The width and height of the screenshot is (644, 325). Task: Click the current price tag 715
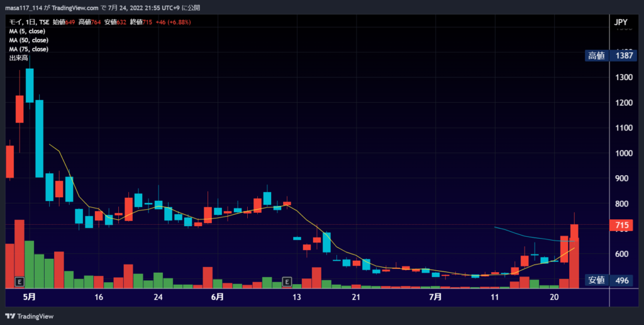[622, 225]
